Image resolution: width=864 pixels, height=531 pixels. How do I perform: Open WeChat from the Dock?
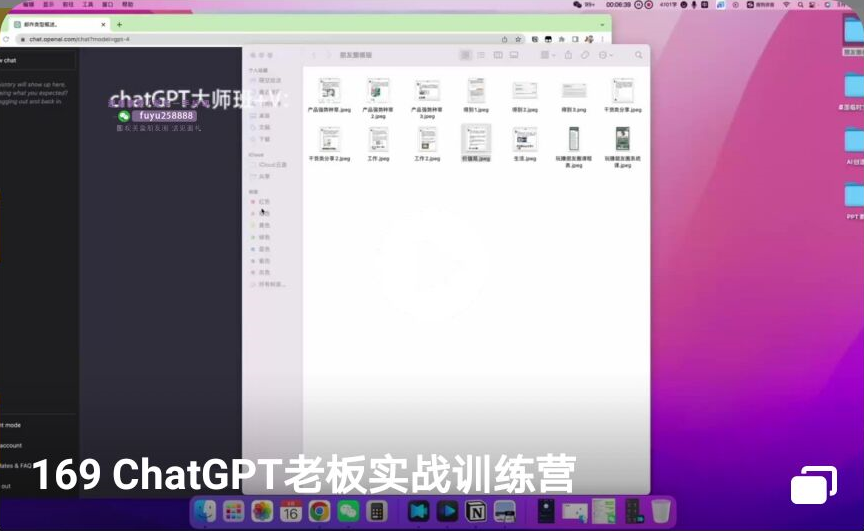tap(348, 511)
